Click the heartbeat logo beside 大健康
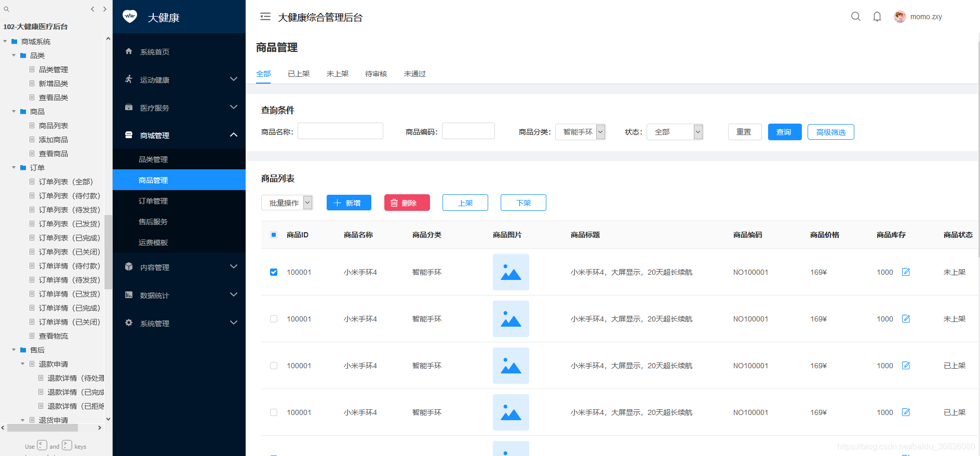This screenshot has height=456, width=980. [x=130, y=17]
